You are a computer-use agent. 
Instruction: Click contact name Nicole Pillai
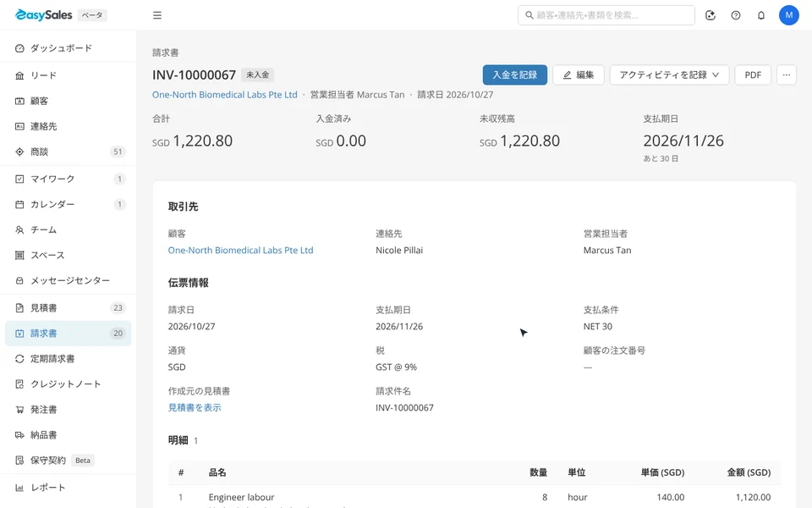(x=399, y=251)
